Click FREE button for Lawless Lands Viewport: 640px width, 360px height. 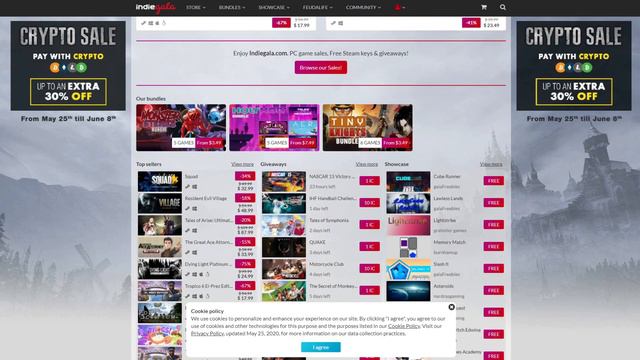pyautogui.click(x=493, y=203)
